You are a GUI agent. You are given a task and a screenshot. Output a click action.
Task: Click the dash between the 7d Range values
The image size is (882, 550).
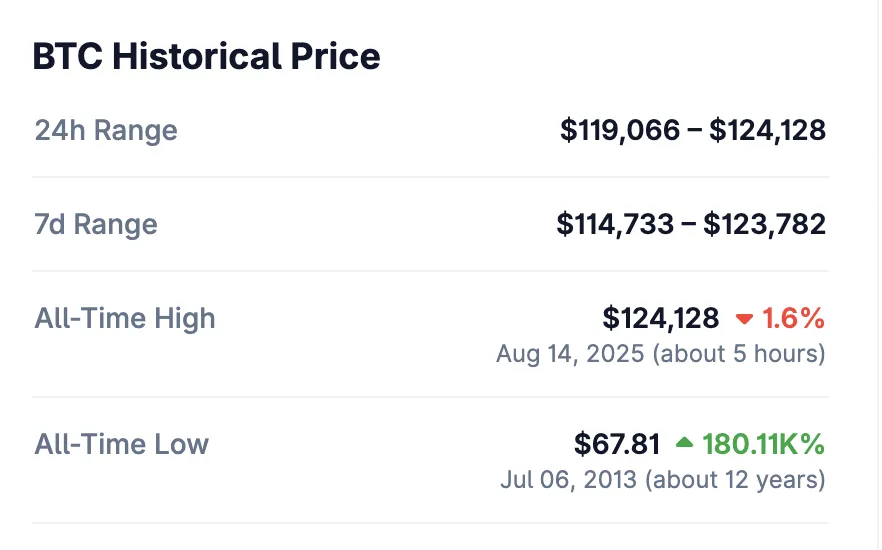pos(689,224)
